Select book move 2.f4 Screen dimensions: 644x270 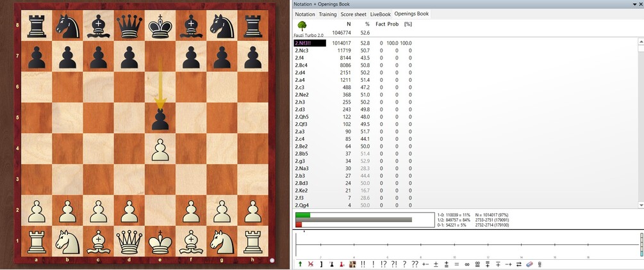click(x=300, y=58)
